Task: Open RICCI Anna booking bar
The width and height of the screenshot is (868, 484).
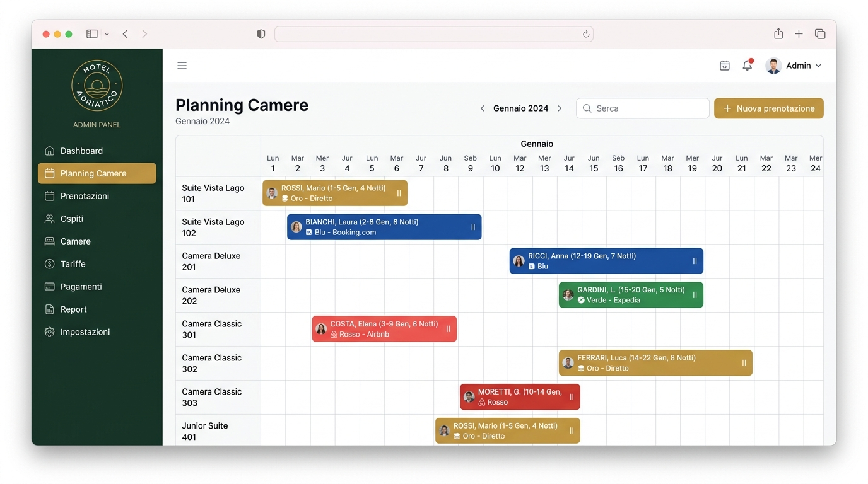Action: [x=606, y=261]
